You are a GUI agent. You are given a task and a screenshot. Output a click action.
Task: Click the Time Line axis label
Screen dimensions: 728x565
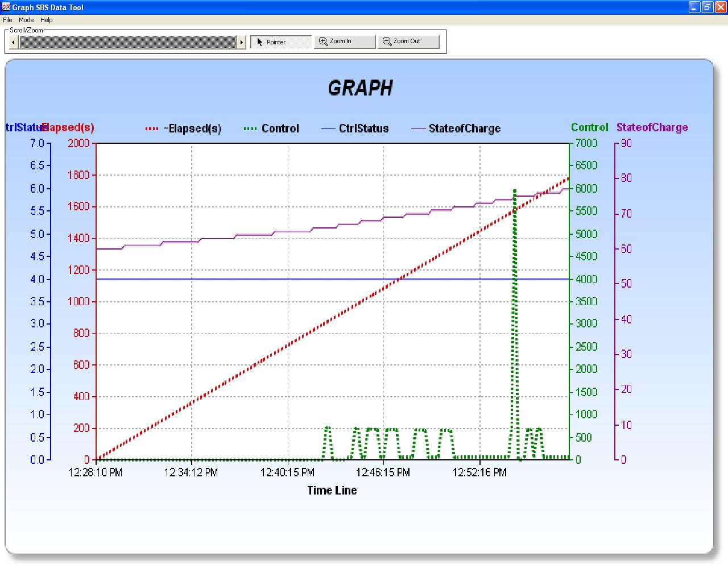coord(332,491)
